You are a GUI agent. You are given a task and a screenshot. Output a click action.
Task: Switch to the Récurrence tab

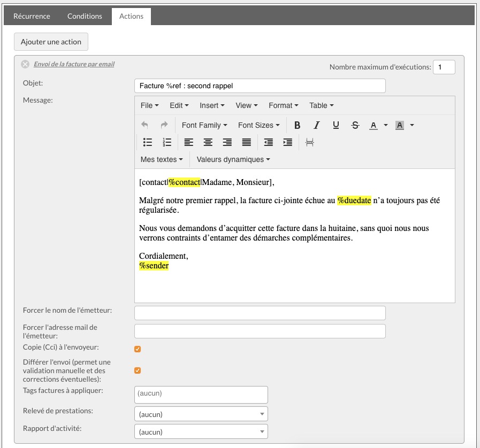32,16
